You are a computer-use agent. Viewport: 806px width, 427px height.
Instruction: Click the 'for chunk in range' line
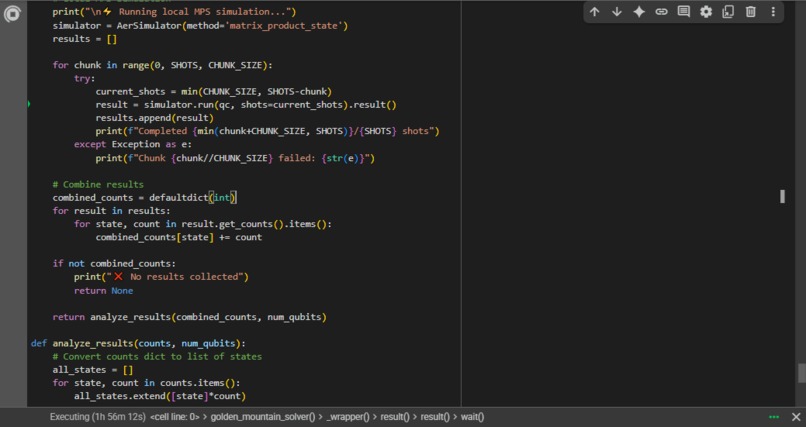pyautogui.click(x=162, y=65)
